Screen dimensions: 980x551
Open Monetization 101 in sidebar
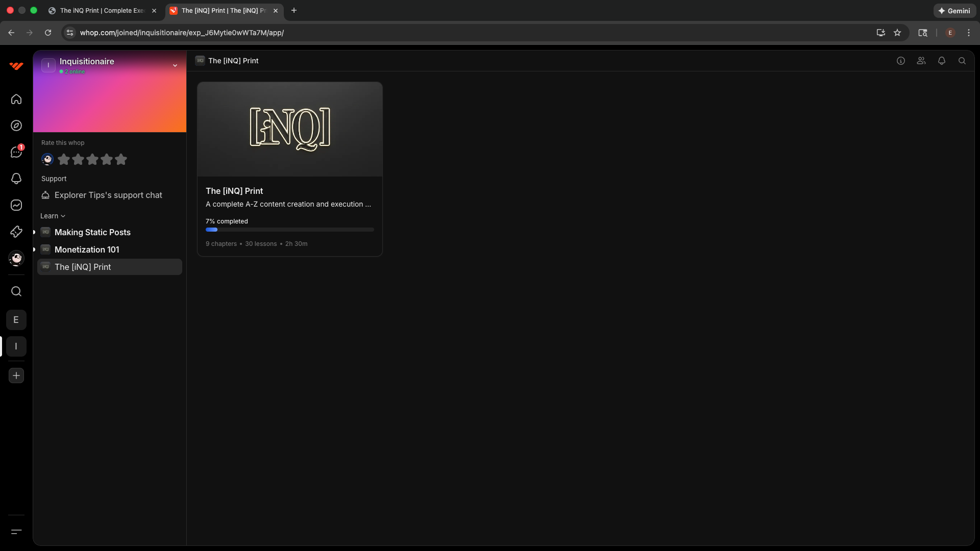pyautogui.click(x=87, y=249)
